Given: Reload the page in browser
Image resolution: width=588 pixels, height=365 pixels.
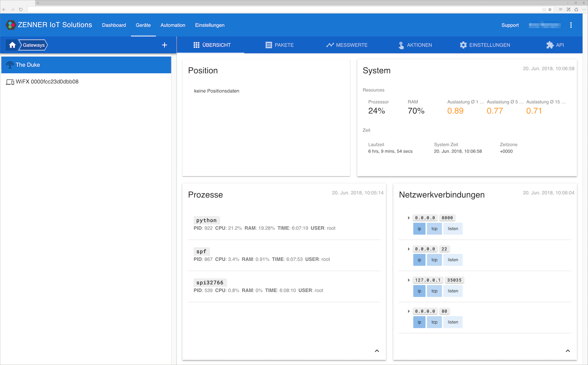Looking at the screenshot, I should tap(21, 10).
